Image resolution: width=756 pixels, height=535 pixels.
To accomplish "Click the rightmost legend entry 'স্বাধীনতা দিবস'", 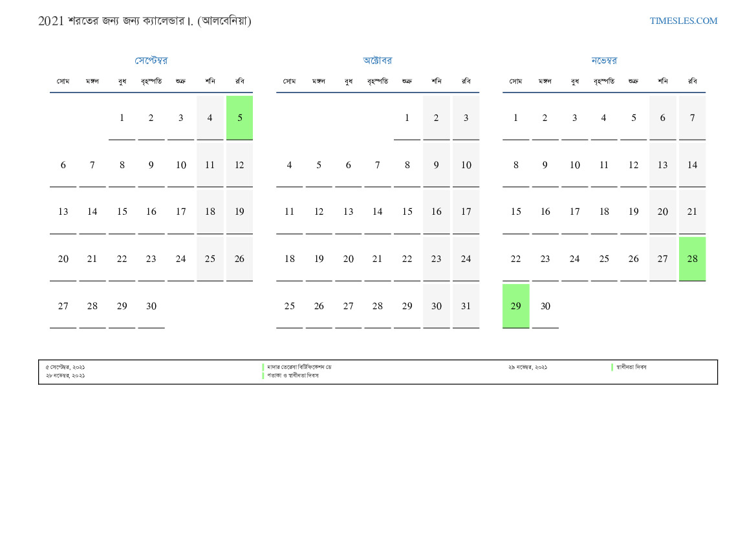I will 631,367.
